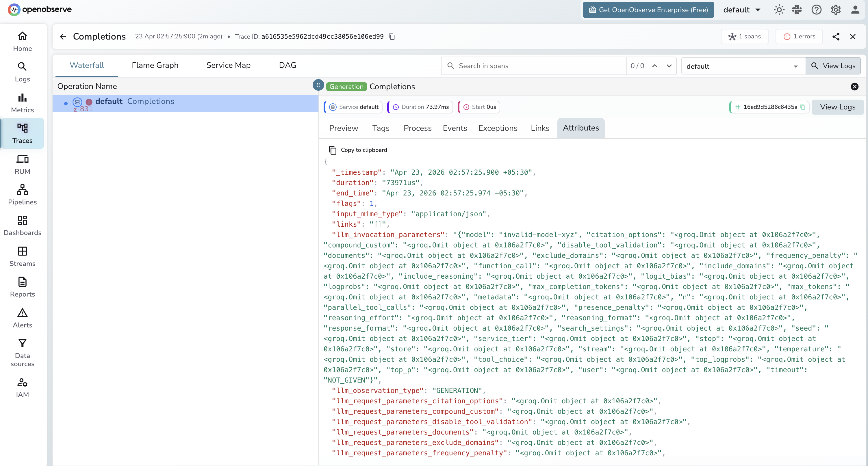Image resolution: width=868 pixels, height=466 pixels.
Task: Clear the Generation Completions filter chip
Action: (855, 87)
